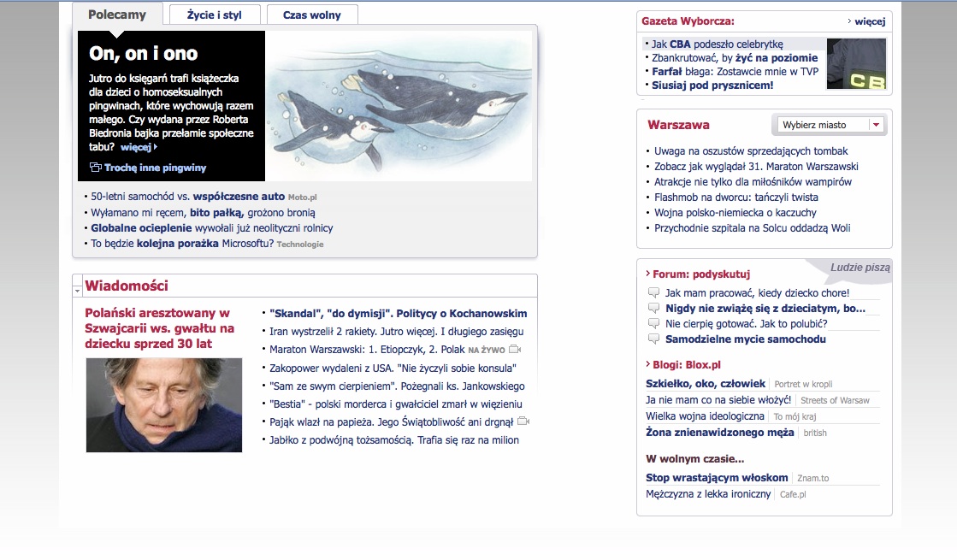Open the Warszawa section heading
957x560 pixels.
[x=678, y=125]
